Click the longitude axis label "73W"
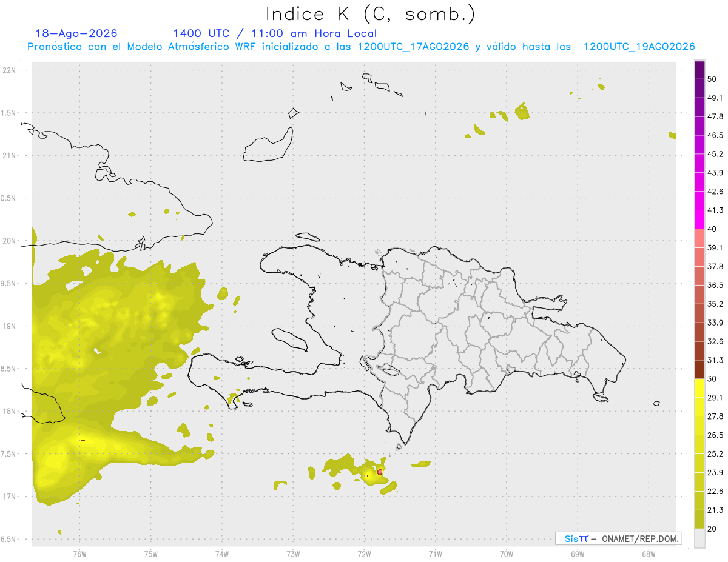The height and width of the screenshot is (562, 728). coord(293,554)
